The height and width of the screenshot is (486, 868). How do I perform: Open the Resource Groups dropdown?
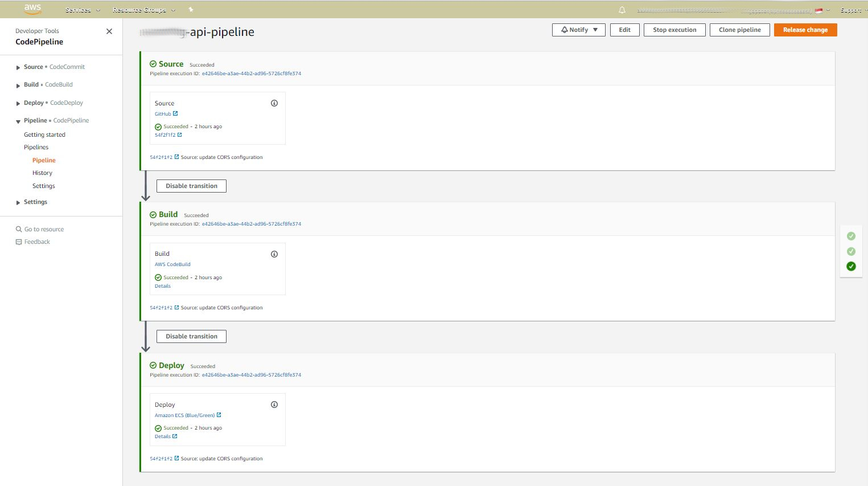tap(144, 10)
